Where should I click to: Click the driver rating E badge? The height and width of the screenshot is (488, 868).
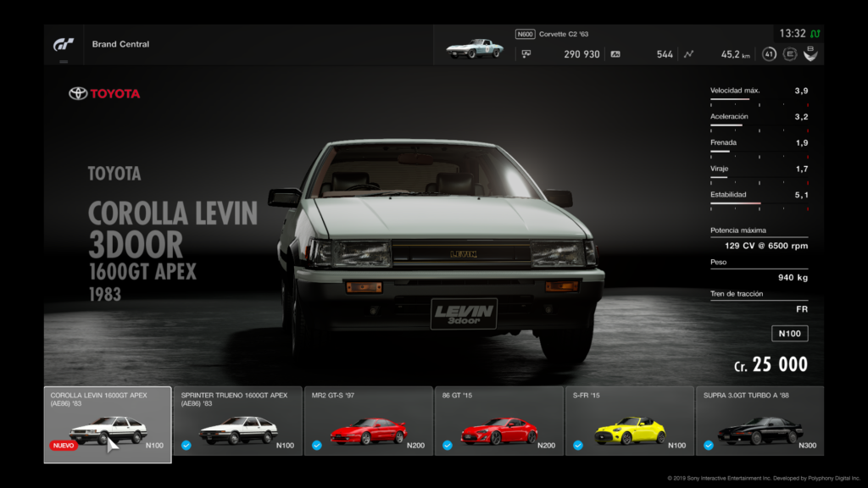(x=790, y=54)
